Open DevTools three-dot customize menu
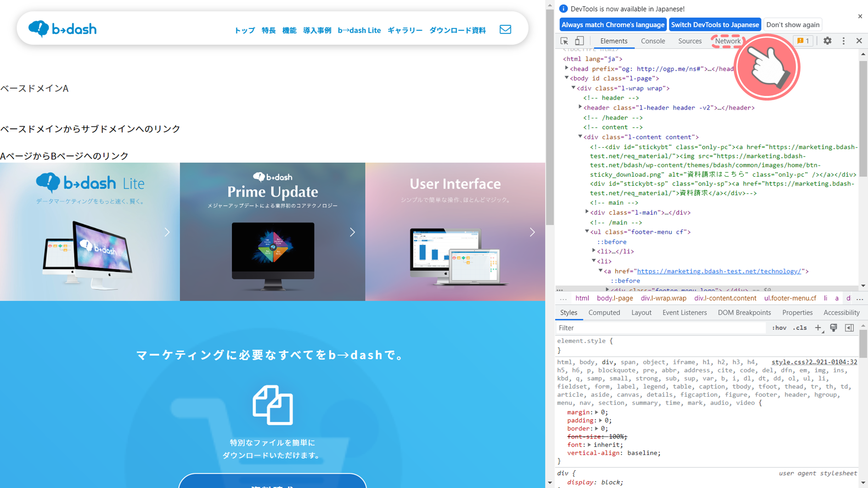 (x=844, y=41)
